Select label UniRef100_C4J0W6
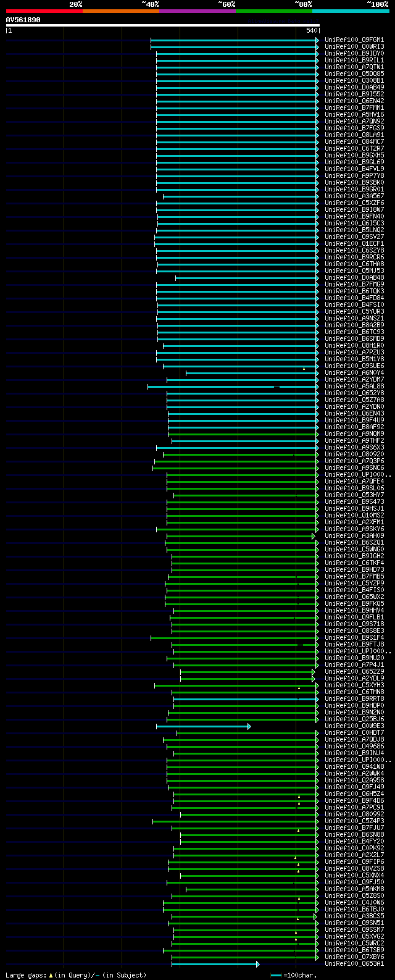The height and width of the screenshot is (980, 395). [x=354, y=903]
